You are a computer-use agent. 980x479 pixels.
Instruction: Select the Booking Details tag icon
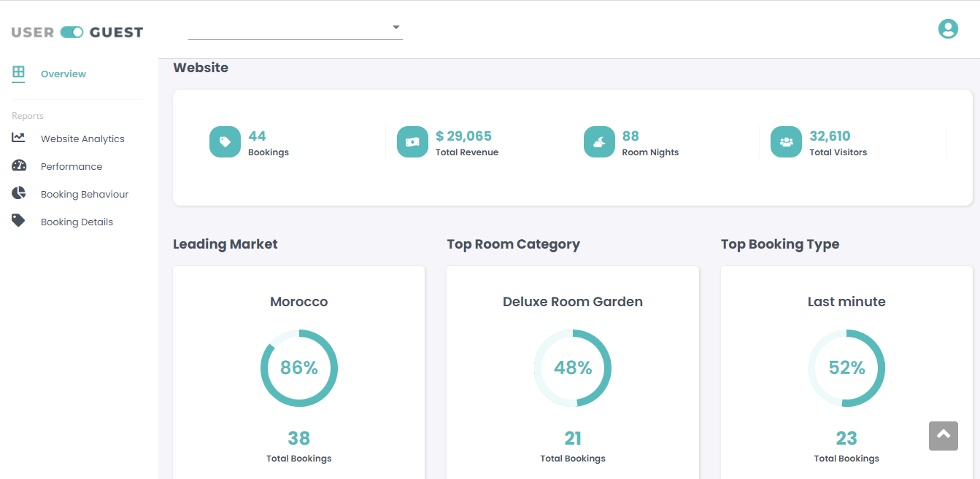click(18, 221)
